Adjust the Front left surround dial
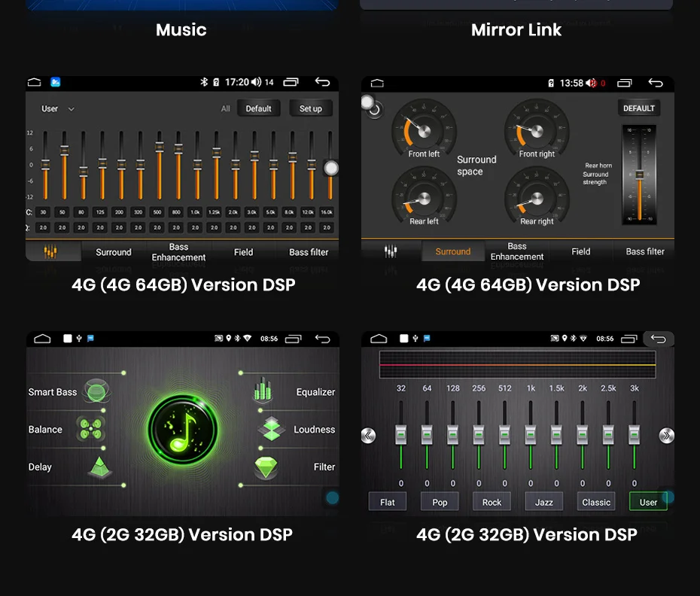 [424, 130]
